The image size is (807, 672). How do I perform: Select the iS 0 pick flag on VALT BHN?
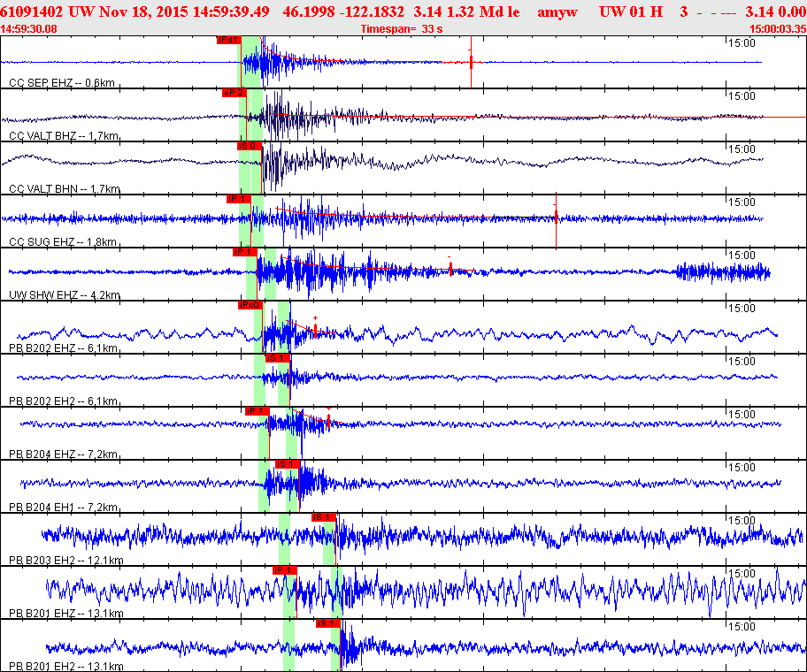pyautogui.click(x=250, y=146)
